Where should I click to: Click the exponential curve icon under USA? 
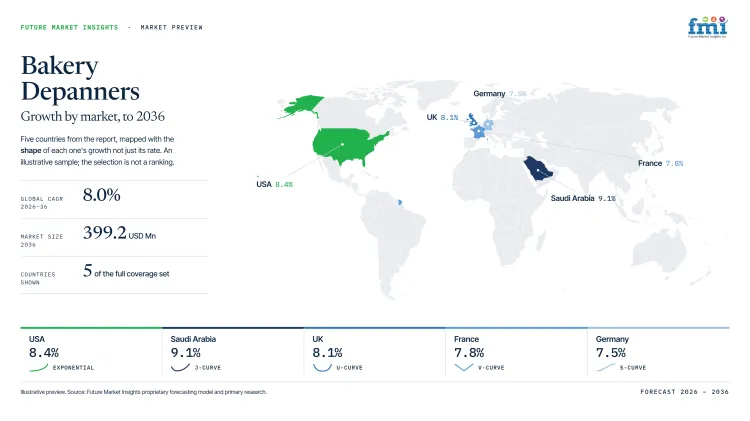[38, 367]
